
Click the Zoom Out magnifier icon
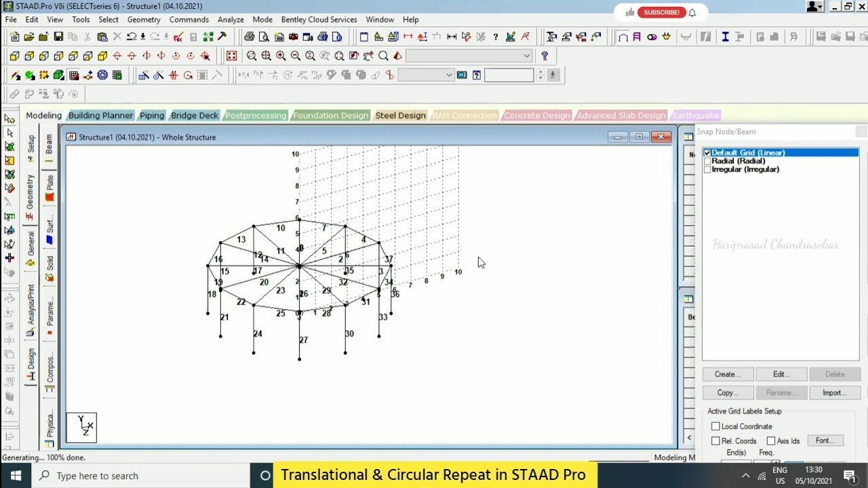296,56
